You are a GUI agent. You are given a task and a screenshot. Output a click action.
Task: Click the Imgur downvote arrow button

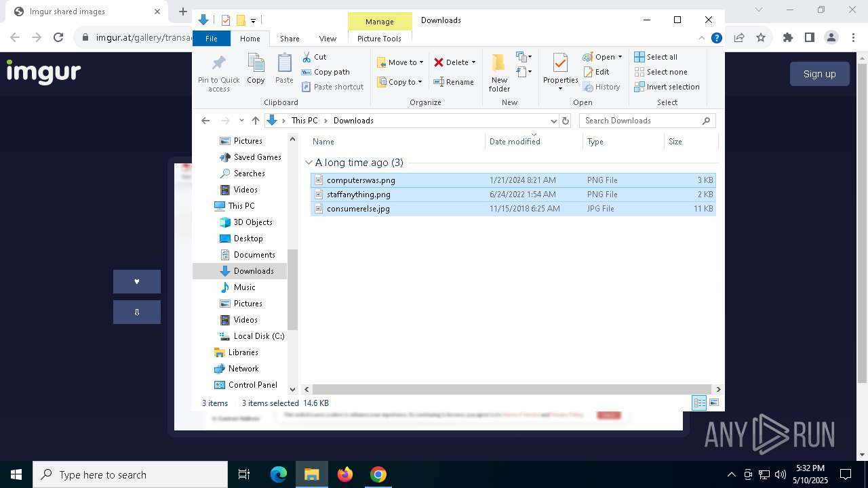[x=137, y=312]
